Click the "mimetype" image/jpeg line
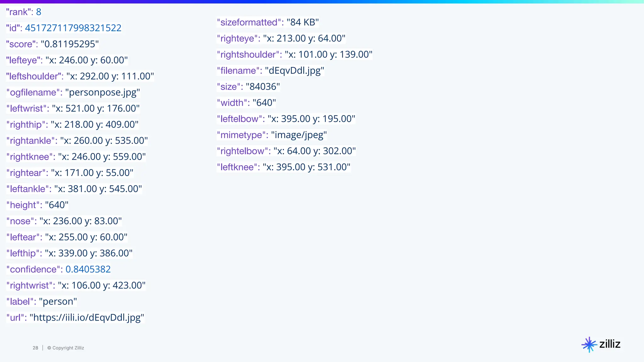 click(272, 135)
